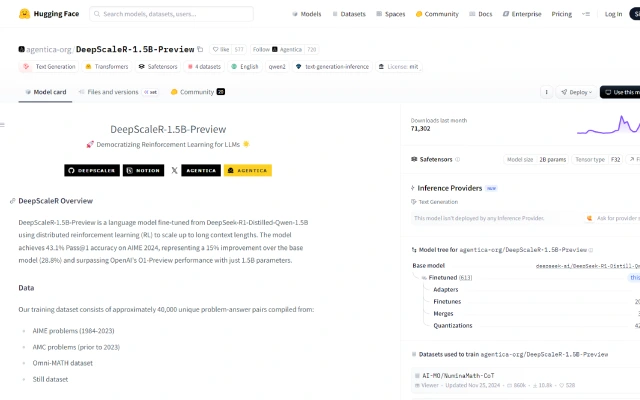Click Ask for provider support

pos(613,218)
